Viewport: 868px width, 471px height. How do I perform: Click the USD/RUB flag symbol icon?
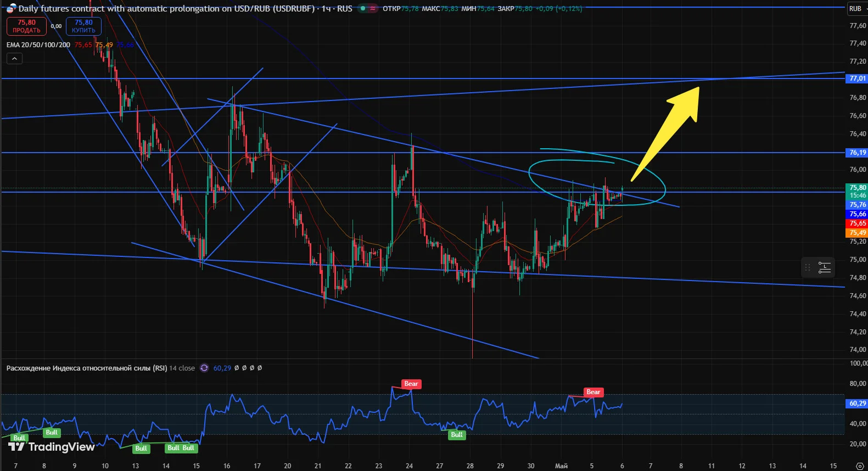click(x=11, y=8)
